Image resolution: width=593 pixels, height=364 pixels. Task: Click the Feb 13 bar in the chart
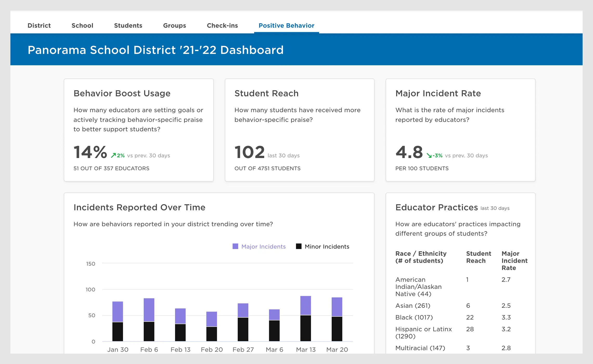click(180, 325)
